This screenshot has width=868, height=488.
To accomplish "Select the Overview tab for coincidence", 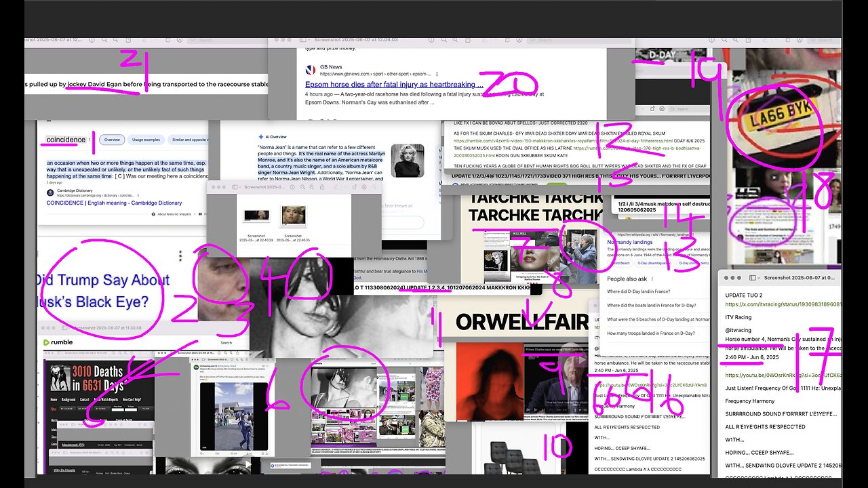I will [112, 140].
